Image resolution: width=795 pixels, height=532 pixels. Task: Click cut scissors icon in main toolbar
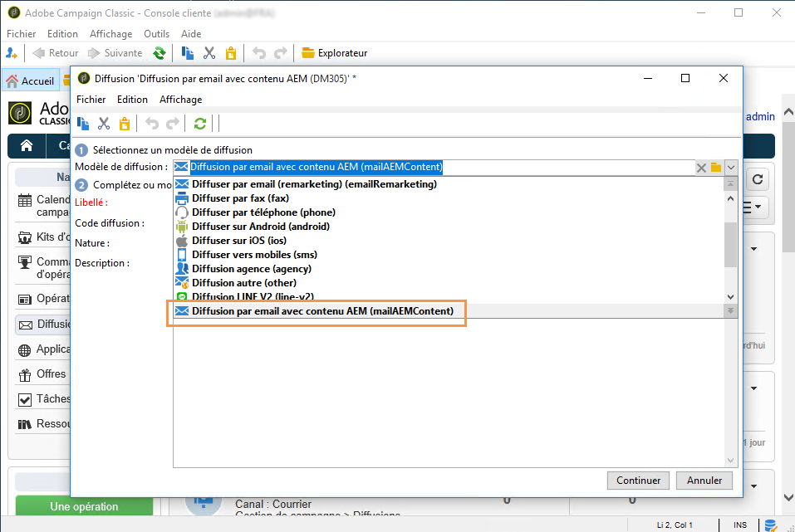pos(209,53)
